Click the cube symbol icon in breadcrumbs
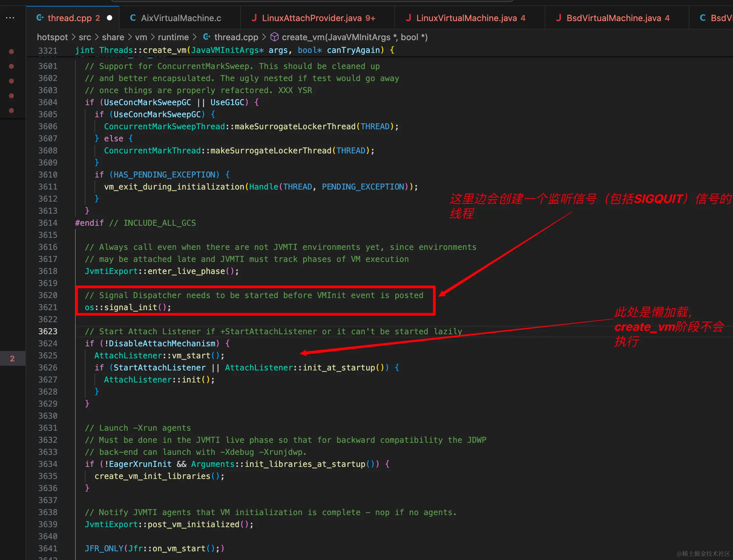The height and width of the screenshot is (560, 733). 274,37
